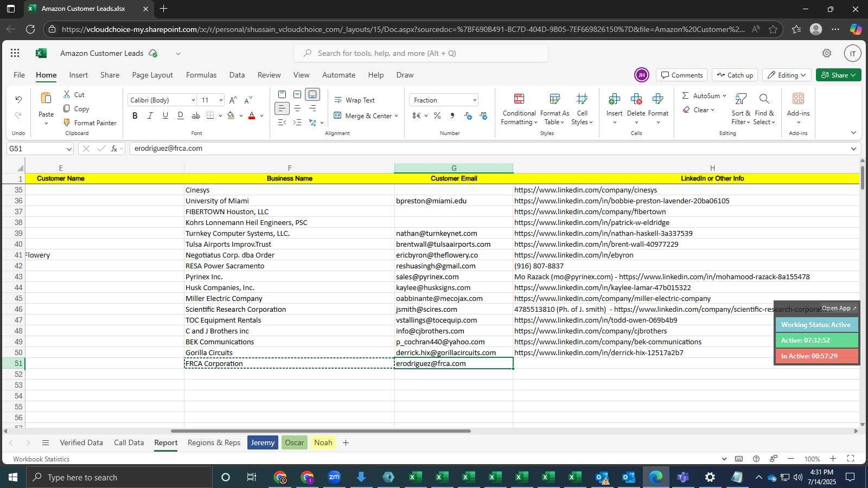The image size is (868, 488).
Task: Toggle Center horizontal alignment
Action: click(297, 108)
